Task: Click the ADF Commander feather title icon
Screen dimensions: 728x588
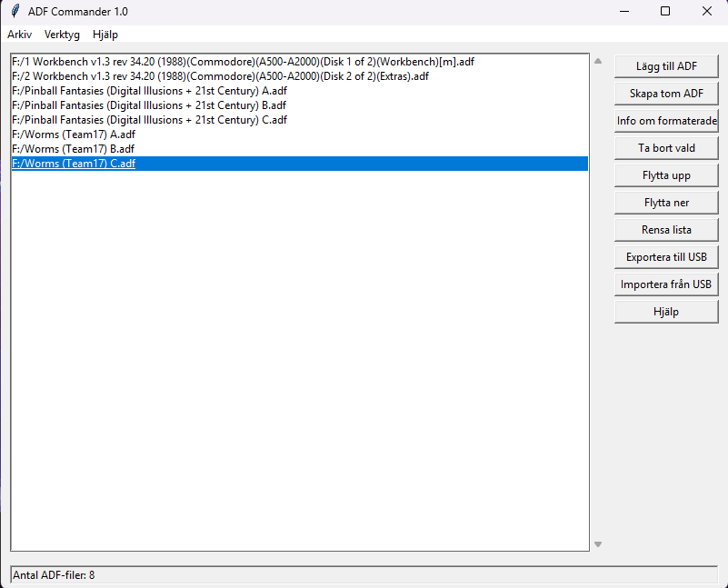Action: pos(15,11)
